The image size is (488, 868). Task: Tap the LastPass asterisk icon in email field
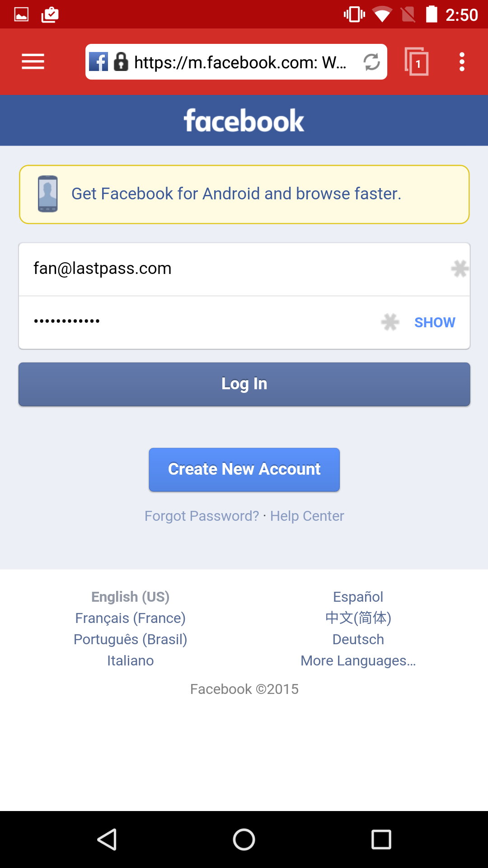tap(460, 269)
